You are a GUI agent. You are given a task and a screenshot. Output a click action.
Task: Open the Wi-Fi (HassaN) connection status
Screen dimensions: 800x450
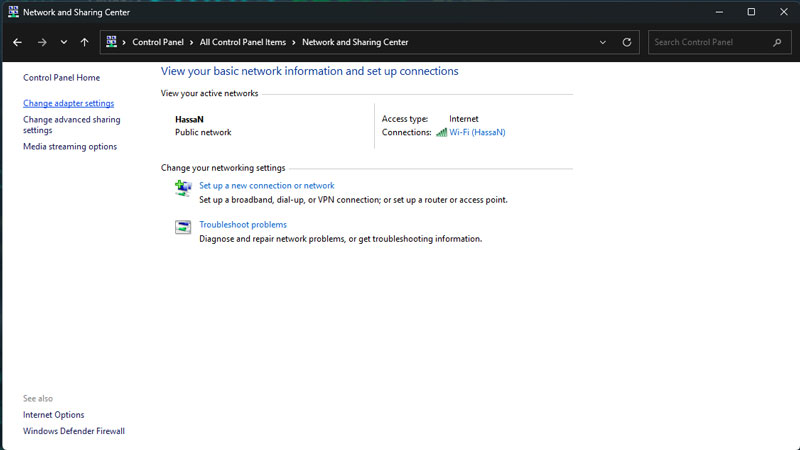[x=477, y=132]
